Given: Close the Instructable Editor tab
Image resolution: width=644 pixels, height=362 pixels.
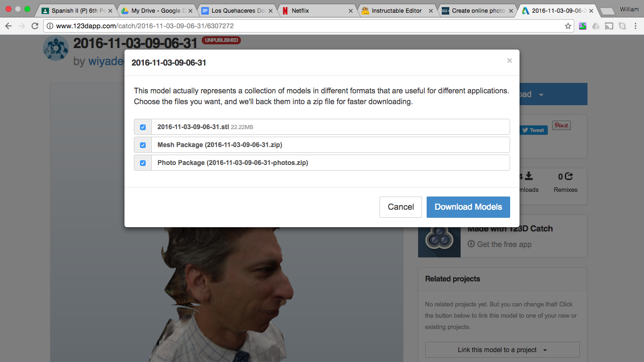Looking at the screenshot, I should pyautogui.click(x=430, y=10).
